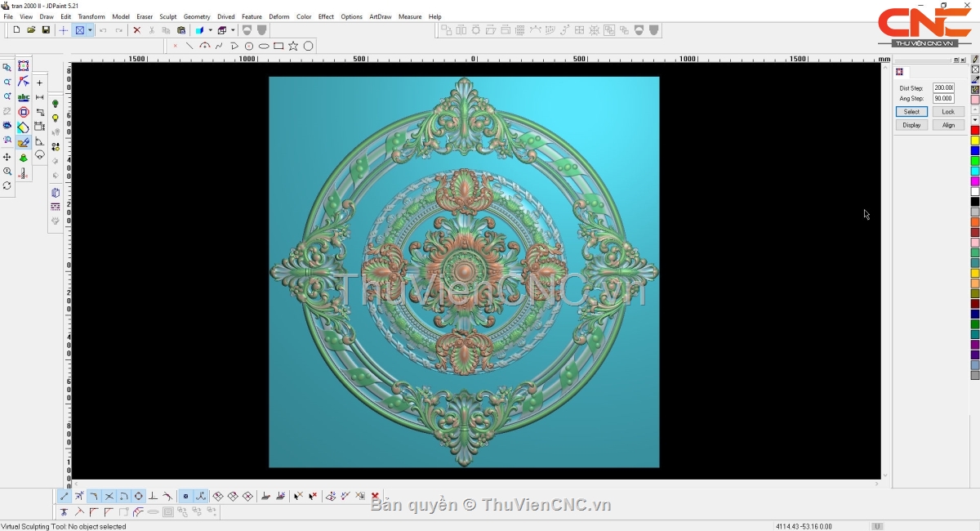Viewport: 980px width, 531px height.
Task: Click the abc text tool icon
Action: point(23,97)
